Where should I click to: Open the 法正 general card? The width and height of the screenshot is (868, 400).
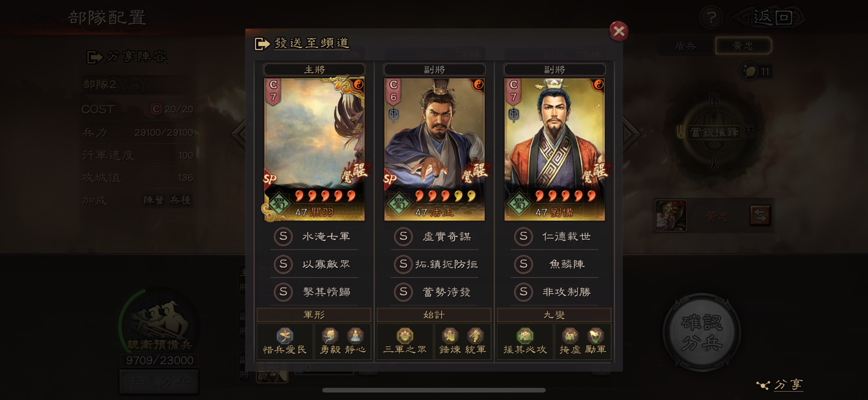pyautogui.click(x=434, y=149)
